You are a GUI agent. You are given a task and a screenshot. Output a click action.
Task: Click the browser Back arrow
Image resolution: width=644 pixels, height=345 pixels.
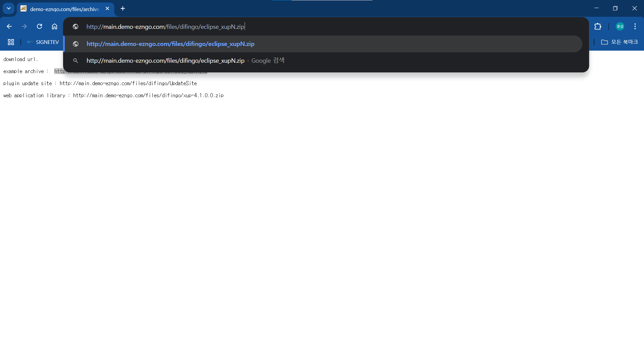point(9,26)
